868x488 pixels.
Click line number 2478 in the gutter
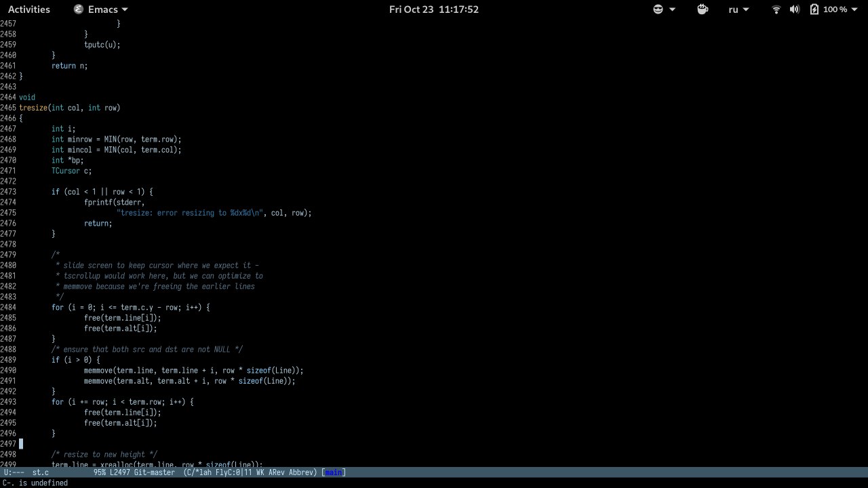[x=8, y=244]
